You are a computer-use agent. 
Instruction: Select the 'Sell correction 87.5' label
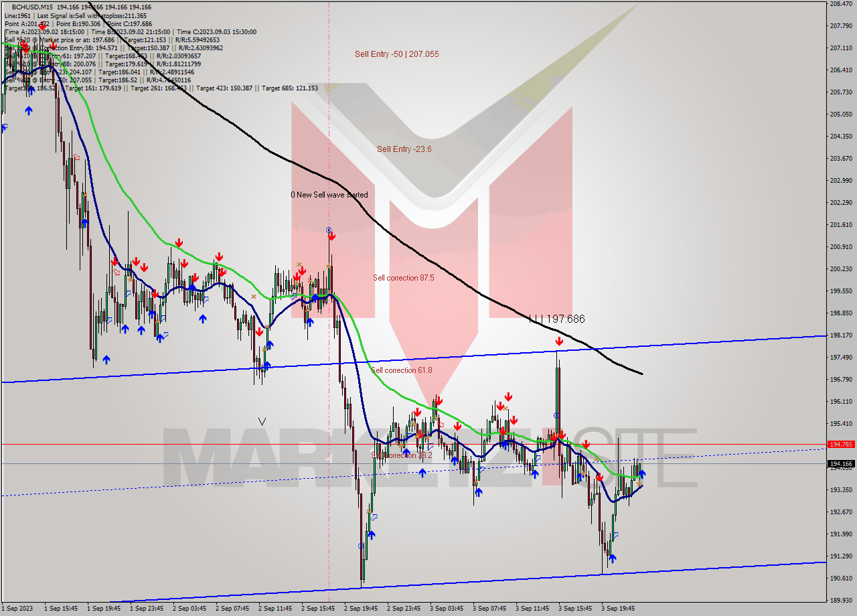[403, 278]
